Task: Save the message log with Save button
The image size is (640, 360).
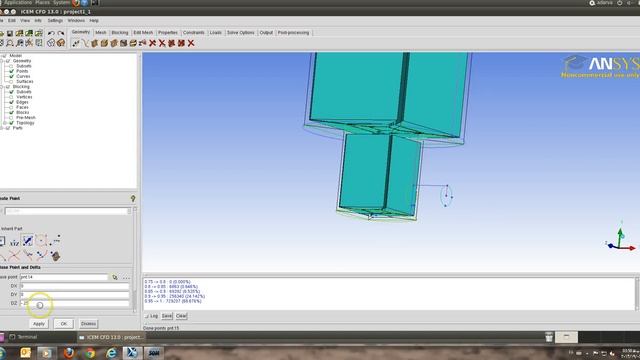Action: (167, 316)
